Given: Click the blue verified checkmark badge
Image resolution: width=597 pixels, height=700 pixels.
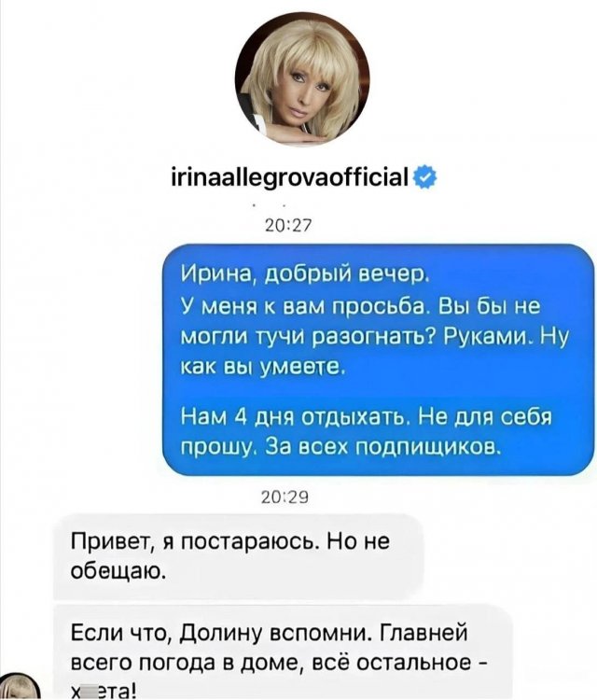Looking at the screenshot, I should [x=425, y=177].
